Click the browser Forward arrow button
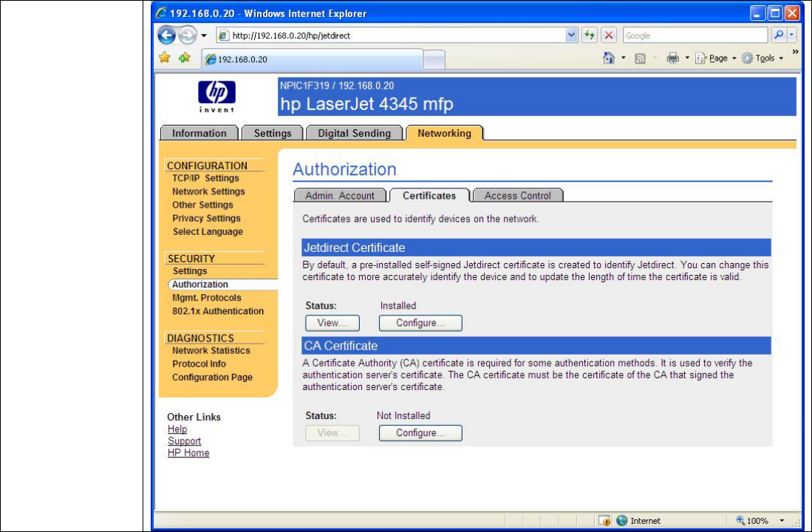Image resolution: width=812 pixels, height=532 pixels. pos(188,35)
